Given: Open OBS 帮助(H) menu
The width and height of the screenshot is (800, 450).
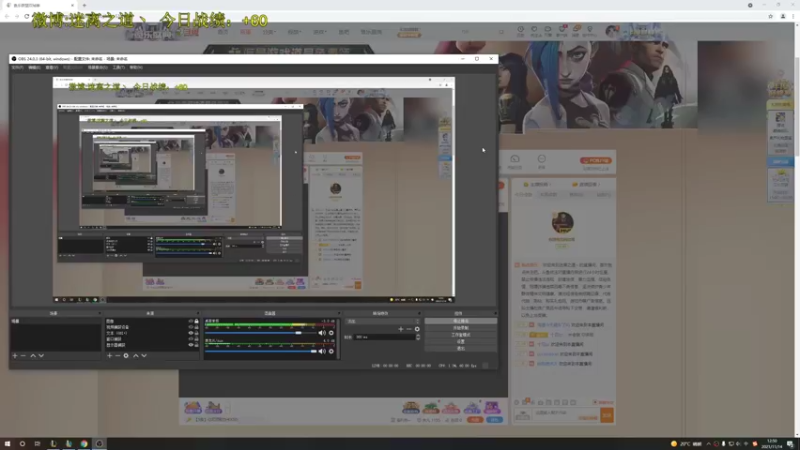Looking at the screenshot, I should tap(136, 67).
